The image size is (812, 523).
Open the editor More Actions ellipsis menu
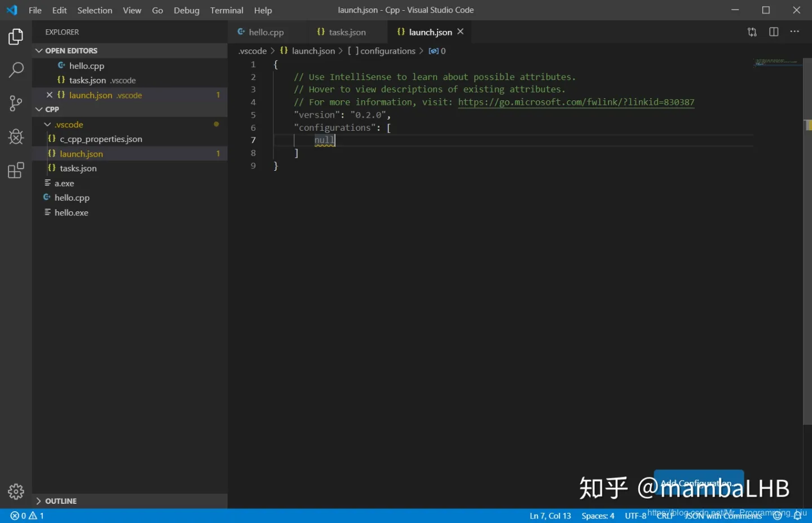point(795,32)
